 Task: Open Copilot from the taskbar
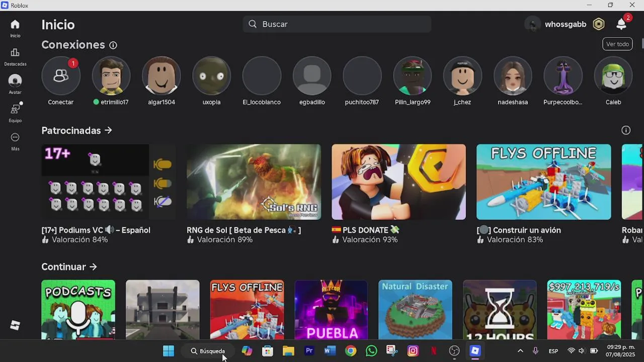coord(247,351)
